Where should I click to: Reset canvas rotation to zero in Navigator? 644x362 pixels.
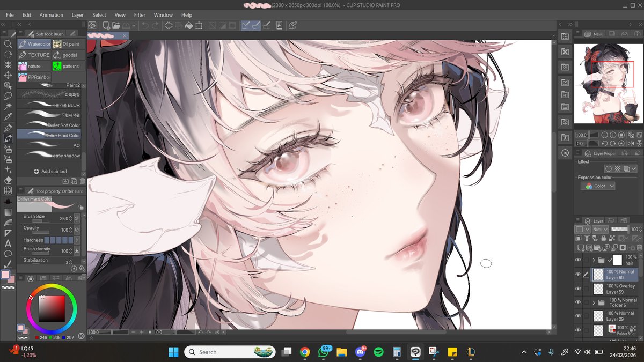[621, 143]
